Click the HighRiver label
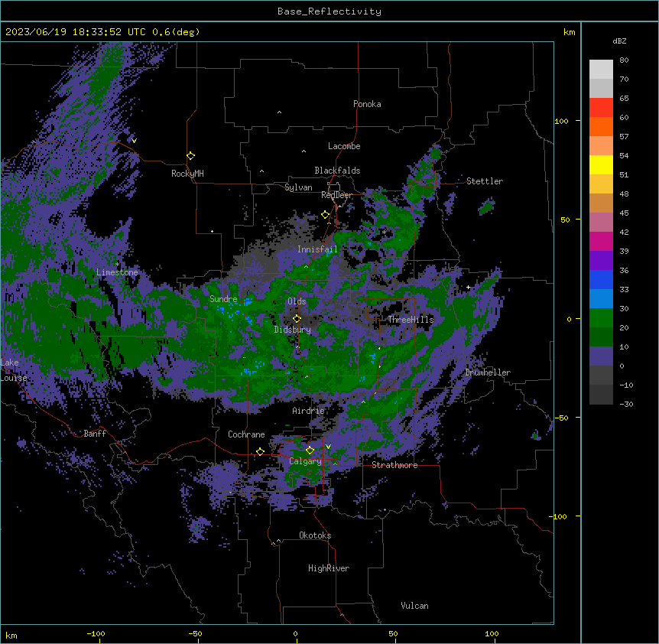The width and height of the screenshot is (659, 644). (x=329, y=568)
